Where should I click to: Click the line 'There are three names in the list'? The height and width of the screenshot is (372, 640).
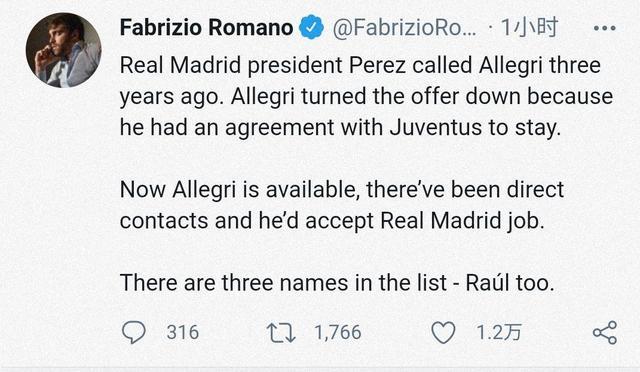click(337, 283)
